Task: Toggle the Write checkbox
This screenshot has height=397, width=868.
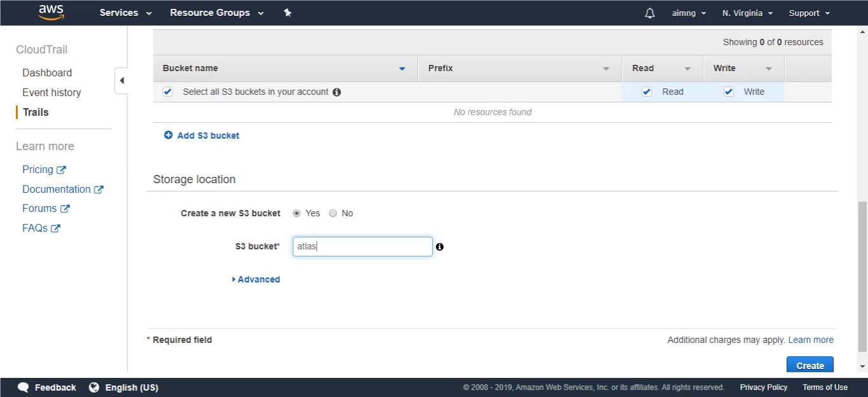Action: point(729,92)
